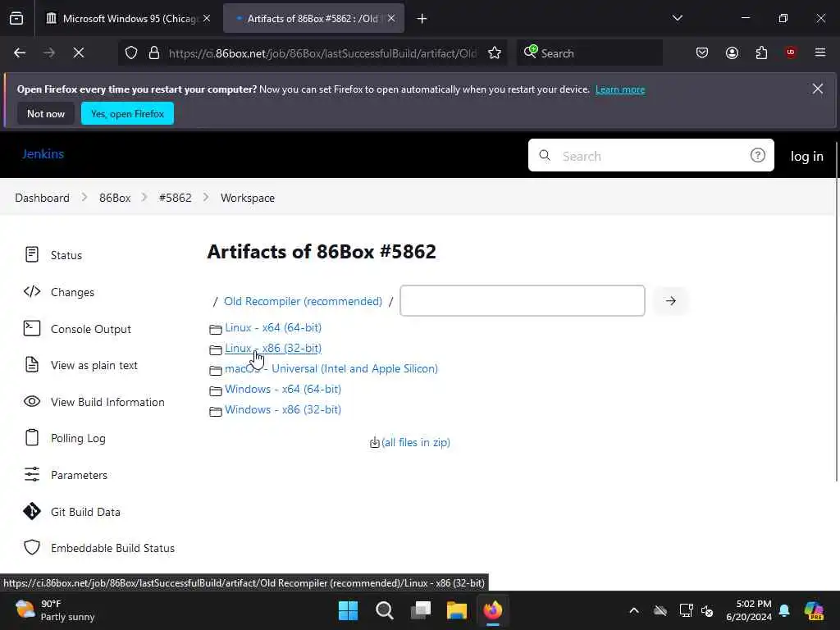Open the Linux - x64 (64-bit) folder link
Viewport: 840px width, 630px height.
point(273,327)
